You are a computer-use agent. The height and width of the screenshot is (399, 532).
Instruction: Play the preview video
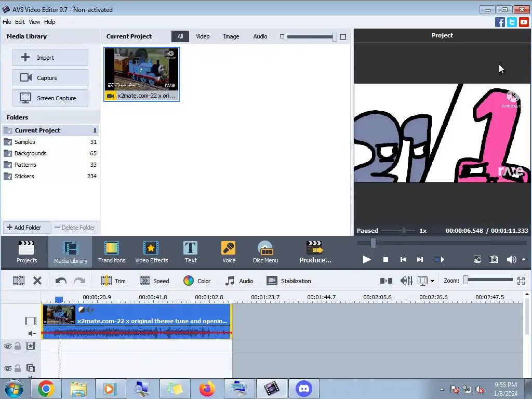coord(366,260)
